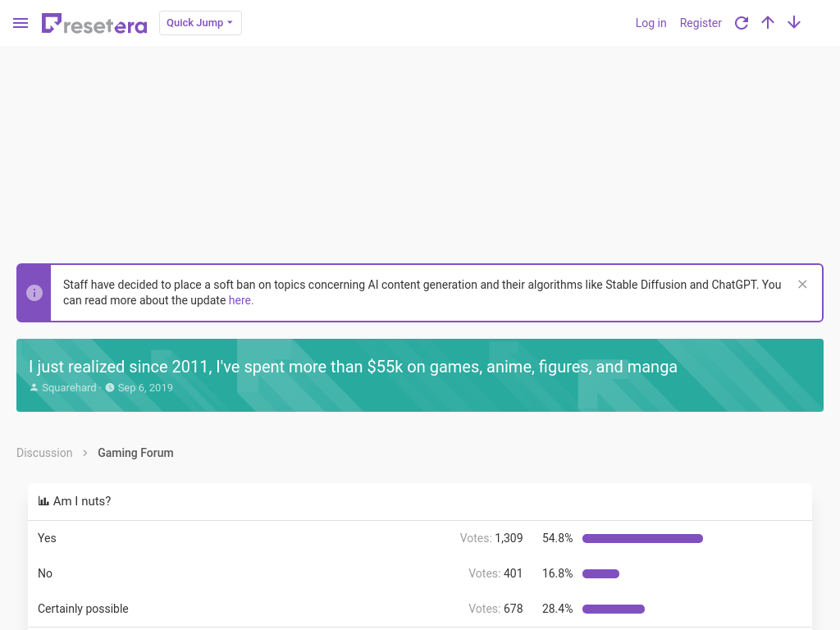This screenshot has height=630, width=840.
Task: Refresh page using the reload icon
Action: pos(742,23)
